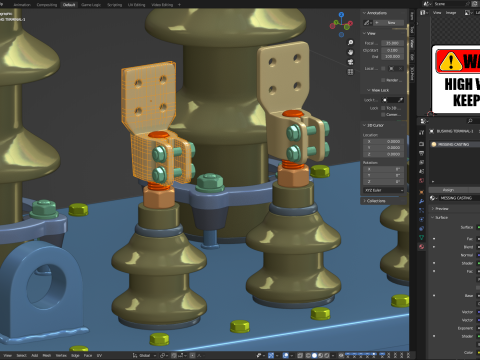Select solid viewport shading

click(314, 355)
